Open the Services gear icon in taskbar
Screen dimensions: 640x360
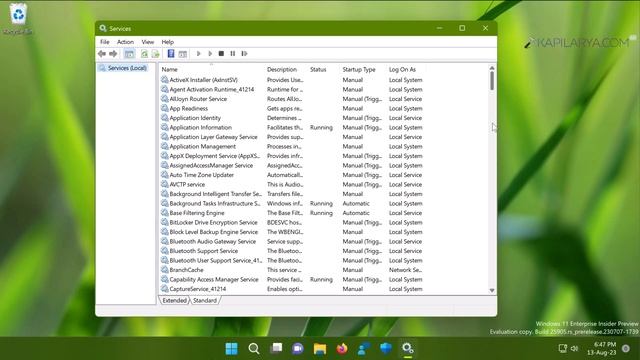pos(407,348)
